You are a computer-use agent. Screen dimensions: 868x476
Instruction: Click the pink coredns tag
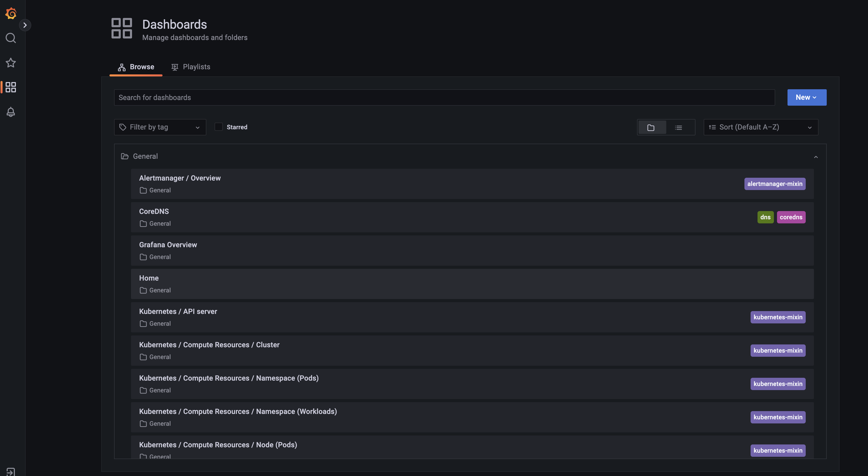point(791,217)
